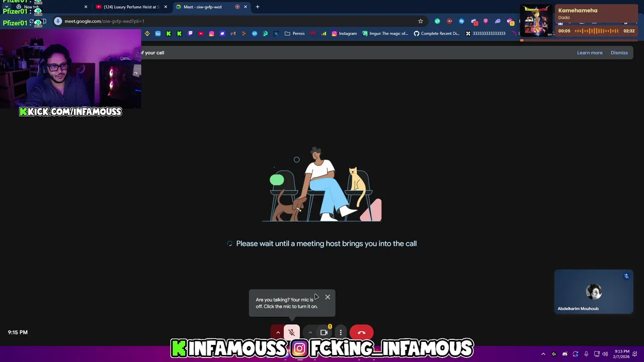Click the site info icon in address bar

pyautogui.click(x=58, y=21)
